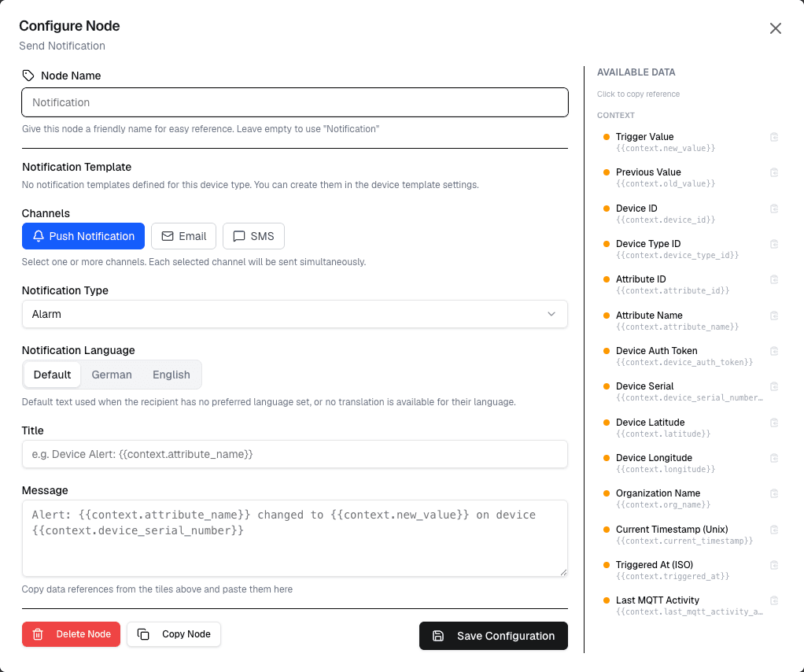Viewport: 804px width, 672px height.
Task: Switch to the Default language tab
Action: click(52, 375)
